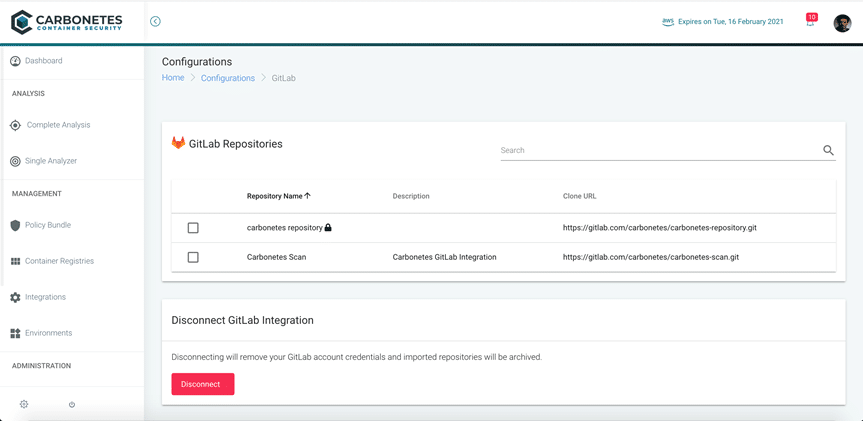The height and width of the screenshot is (421, 863).
Task: Check the Carbonetes Scan checkbox
Action: pyautogui.click(x=193, y=257)
